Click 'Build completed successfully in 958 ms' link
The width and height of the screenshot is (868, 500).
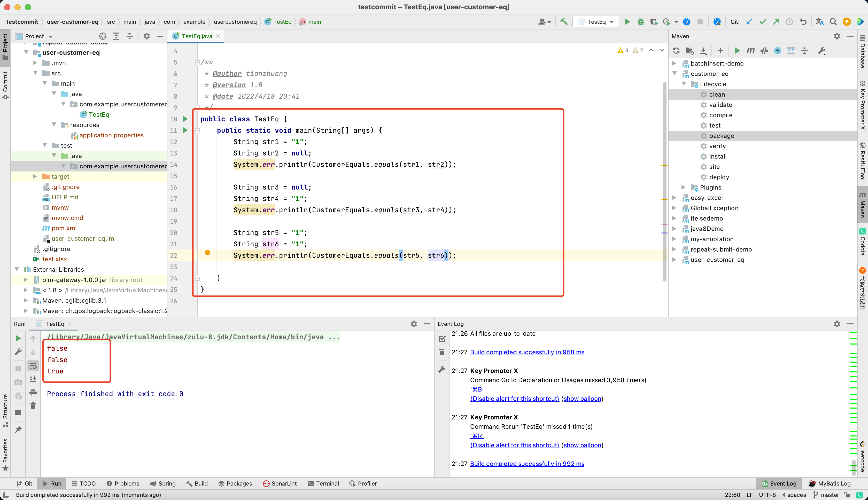point(527,352)
